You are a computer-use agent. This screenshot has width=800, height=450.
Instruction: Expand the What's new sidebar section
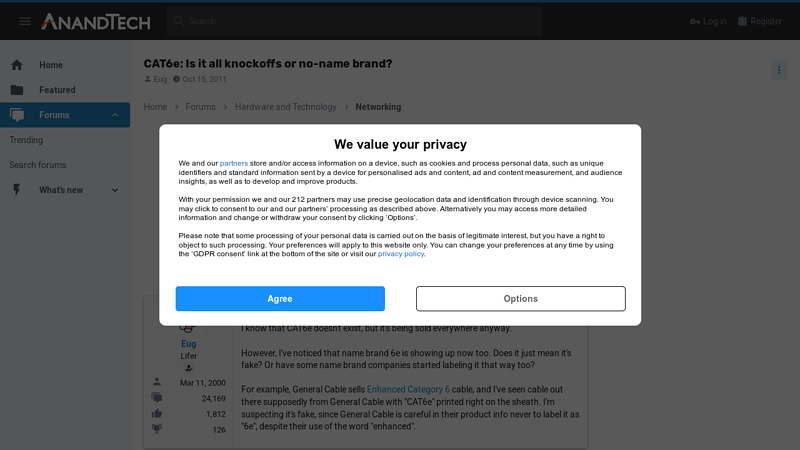[115, 190]
